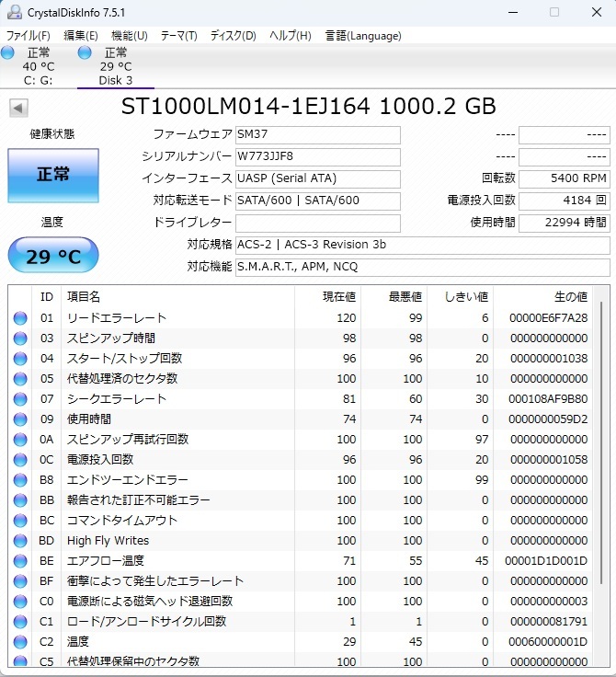Click the transfer mode field SATA/600 | SATA/600
The height and width of the screenshot is (677, 616).
pos(318,201)
